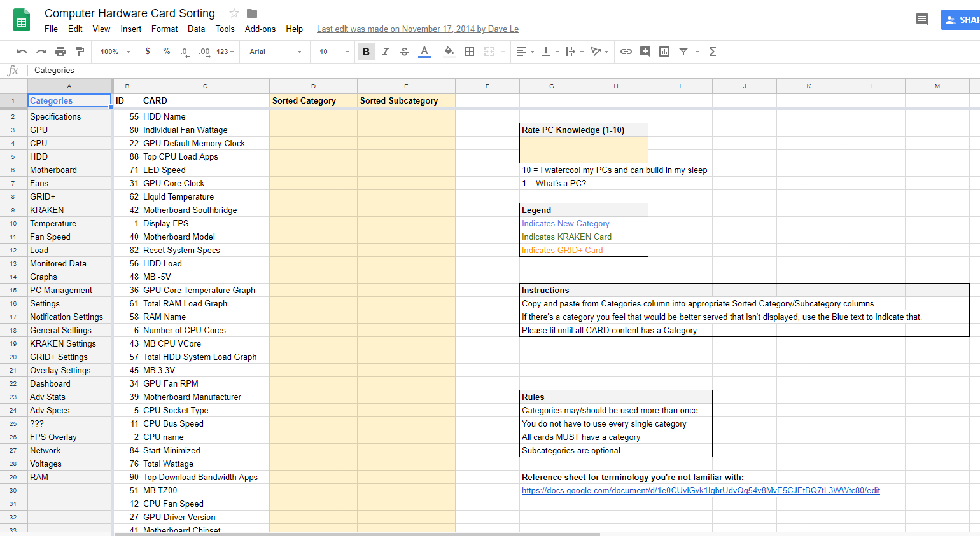Viewport: 980px width, 536px height.
Task: Print the spreadsheet with printer icon
Action: click(x=60, y=52)
